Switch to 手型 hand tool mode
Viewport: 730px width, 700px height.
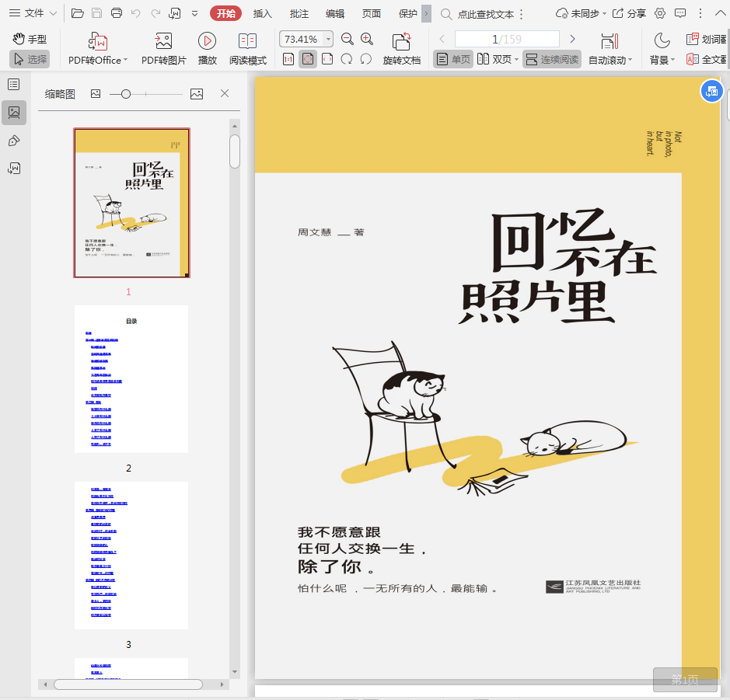pos(30,39)
